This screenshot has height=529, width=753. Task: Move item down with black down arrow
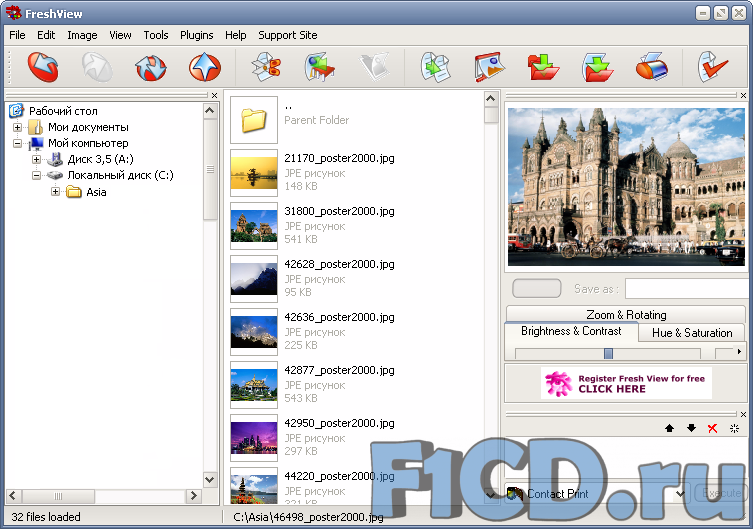point(691,428)
